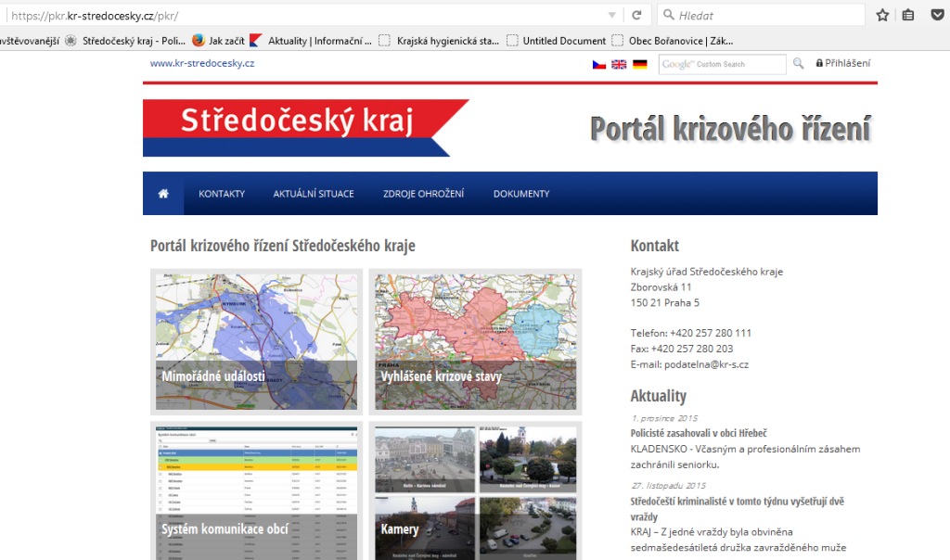The image size is (950, 560).
Task: Click the Středočeský kraj logo banner
Action: pyautogui.click(x=306, y=128)
